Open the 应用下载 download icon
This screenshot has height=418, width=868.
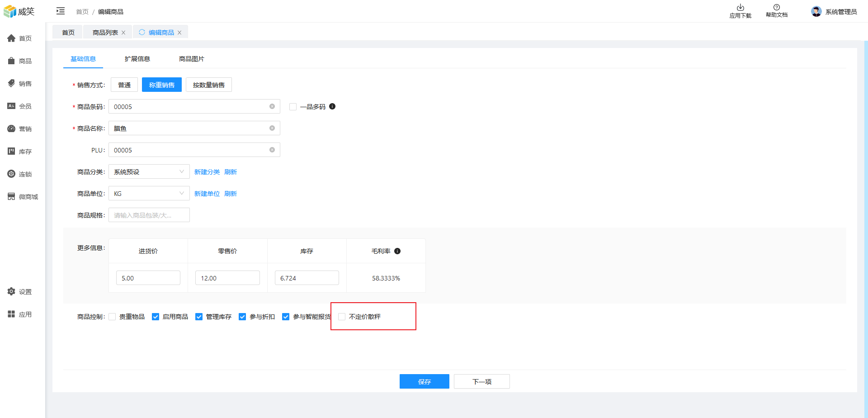click(x=740, y=8)
